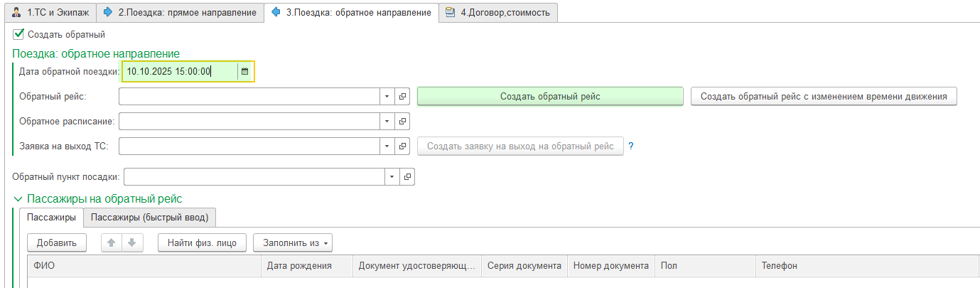Click Найти физ. лицо button
Viewport: 980px width, 288px height.
pyautogui.click(x=202, y=242)
